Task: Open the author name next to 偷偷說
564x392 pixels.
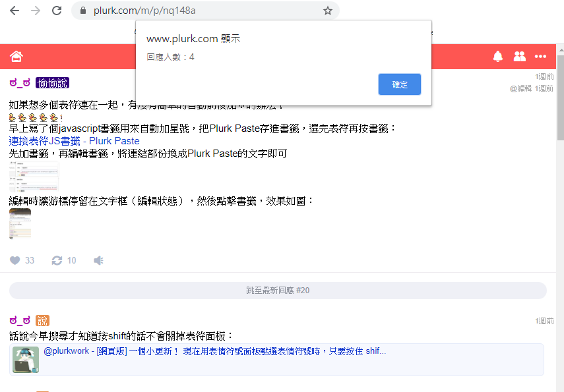Action: pos(20,83)
